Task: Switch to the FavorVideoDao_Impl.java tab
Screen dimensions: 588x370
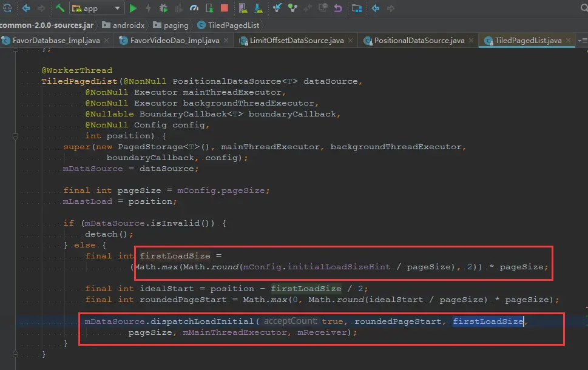Action: tap(174, 41)
